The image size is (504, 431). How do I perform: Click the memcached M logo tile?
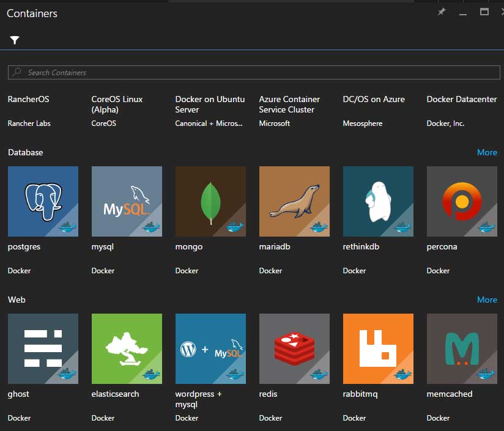pos(462,348)
